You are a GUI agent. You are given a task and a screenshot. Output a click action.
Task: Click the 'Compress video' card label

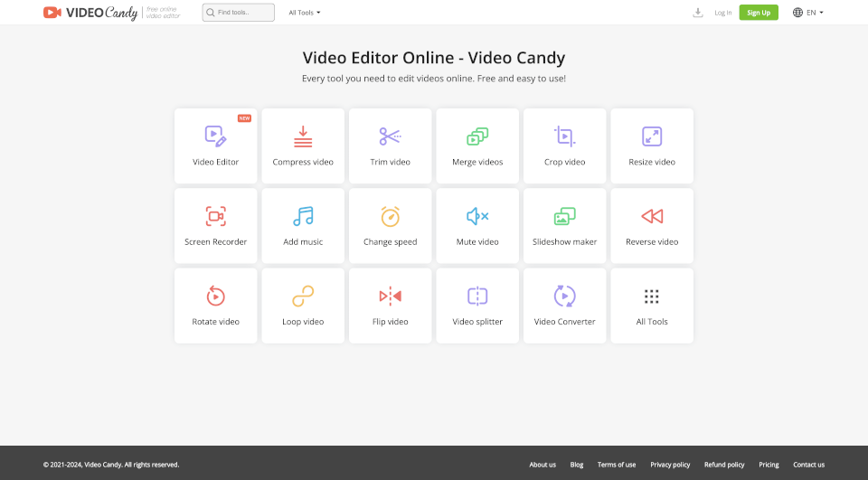(303, 162)
